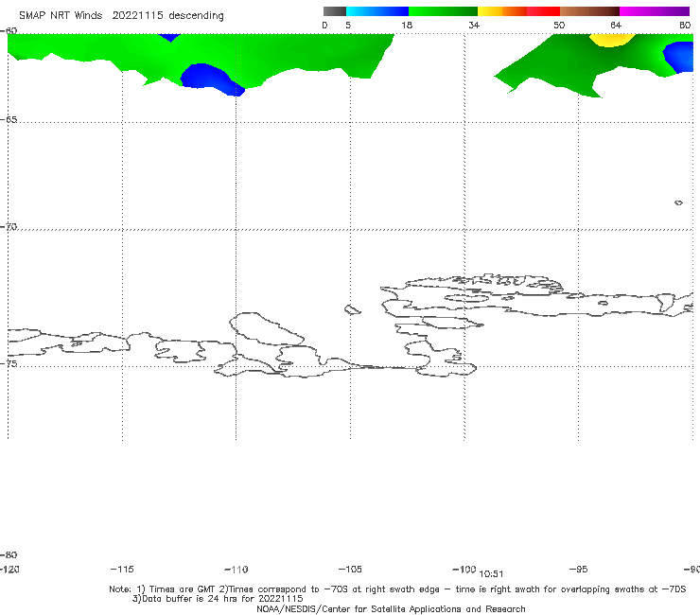Click the gray segment of the color bar
Viewport: 700px width, 615px height.
[x=334, y=11]
